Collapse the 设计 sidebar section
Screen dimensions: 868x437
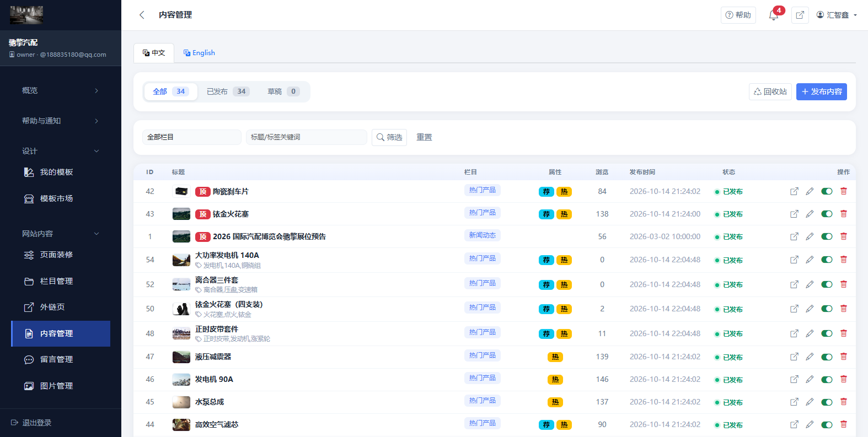click(x=61, y=151)
